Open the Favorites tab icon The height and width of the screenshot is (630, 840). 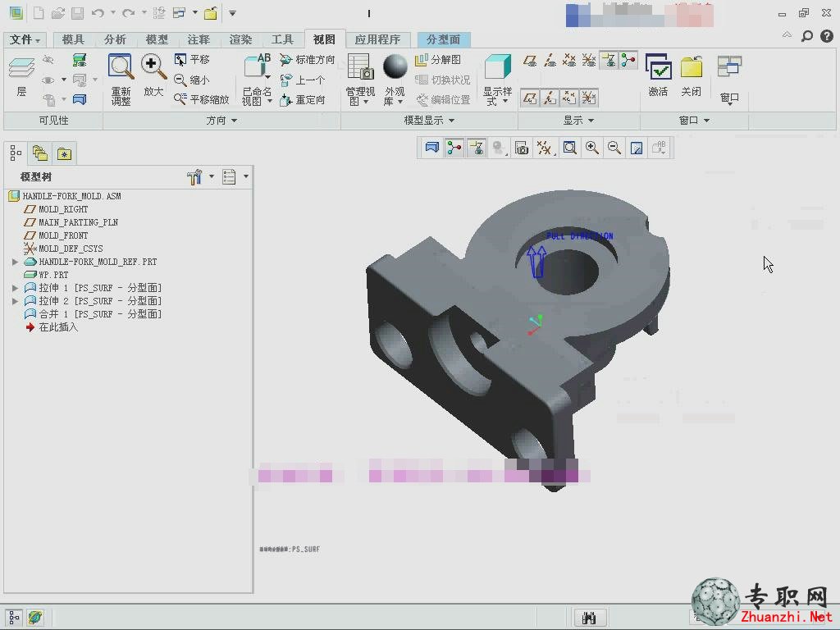[x=64, y=153]
